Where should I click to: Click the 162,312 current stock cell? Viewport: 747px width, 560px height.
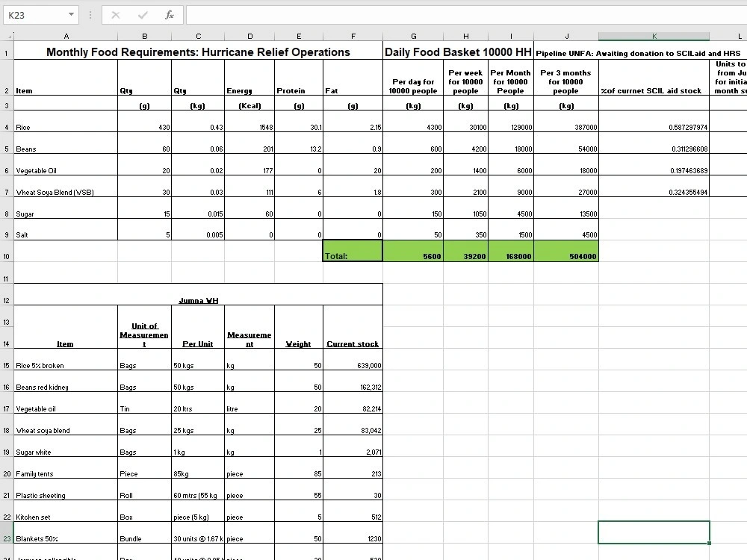coord(353,382)
